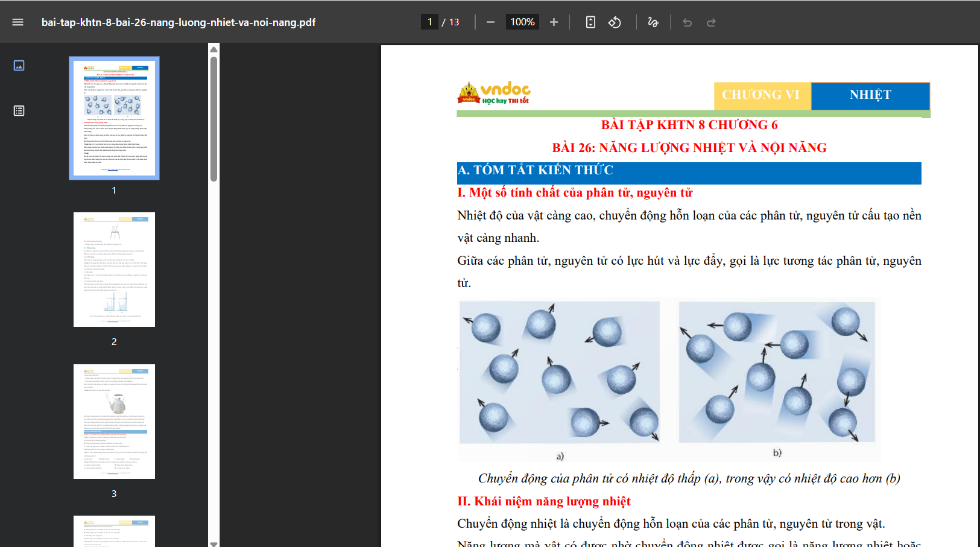The image size is (980, 547).
Task: Click the undo arrow icon
Action: tap(687, 22)
